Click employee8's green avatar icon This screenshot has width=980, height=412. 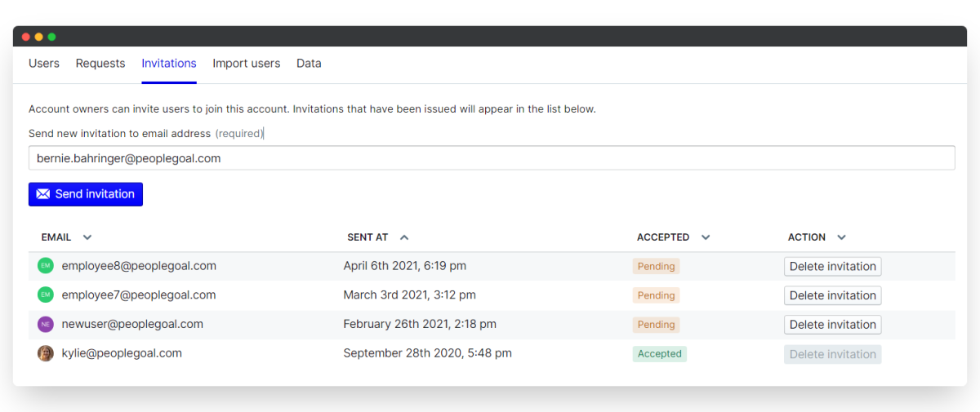46,266
